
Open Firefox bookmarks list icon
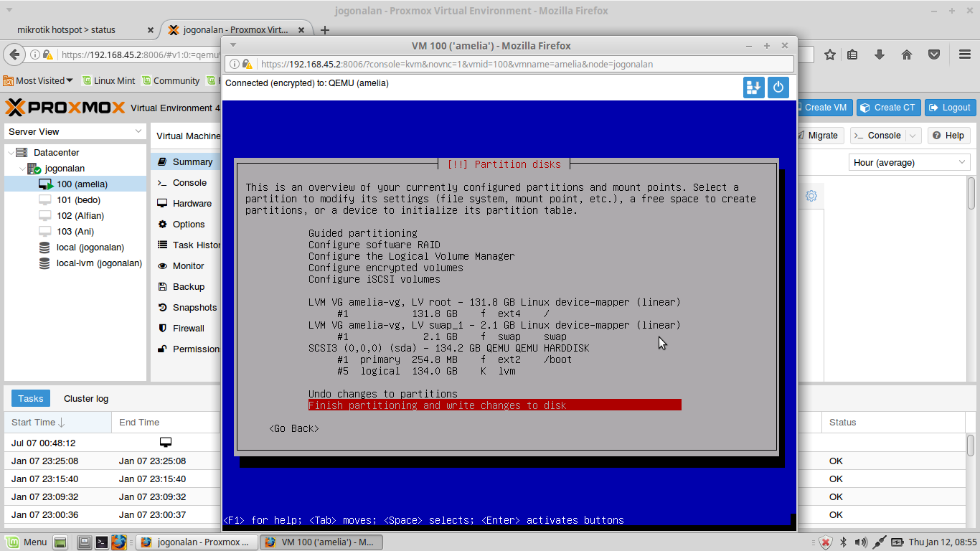click(852, 55)
